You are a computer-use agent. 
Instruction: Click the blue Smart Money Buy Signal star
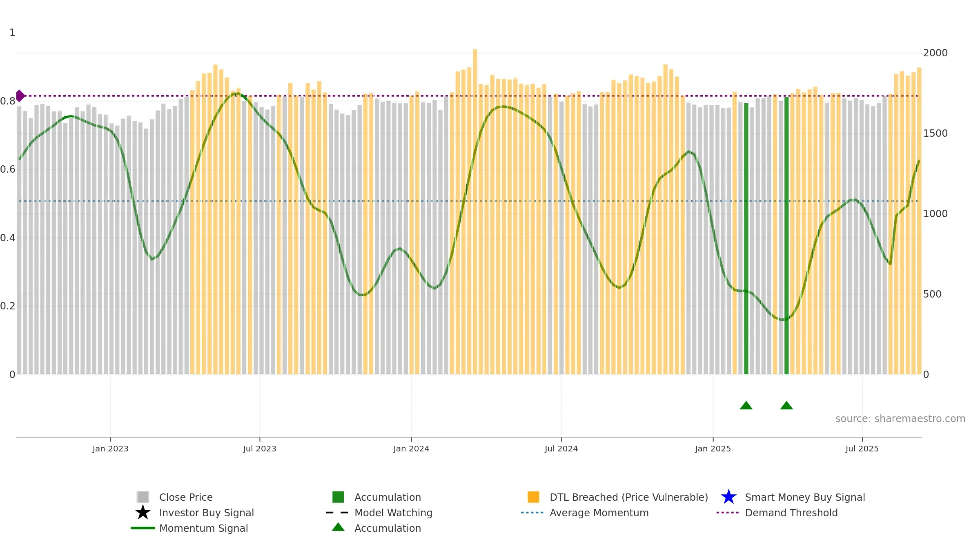click(728, 497)
